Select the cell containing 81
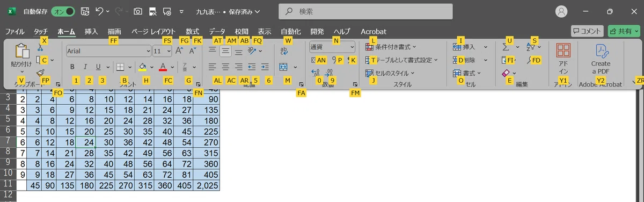The width and height of the screenshot is (644, 202). [x=183, y=175]
